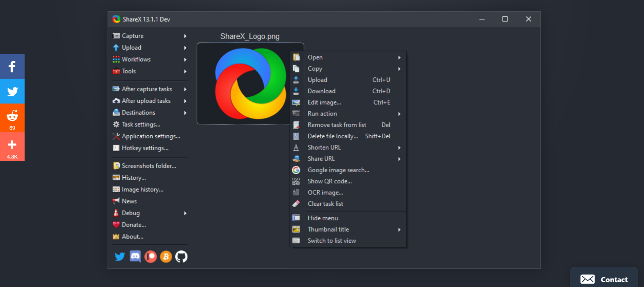Screen dimensions: 644x287
Task: Click the QR code icon
Action: click(x=296, y=181)
